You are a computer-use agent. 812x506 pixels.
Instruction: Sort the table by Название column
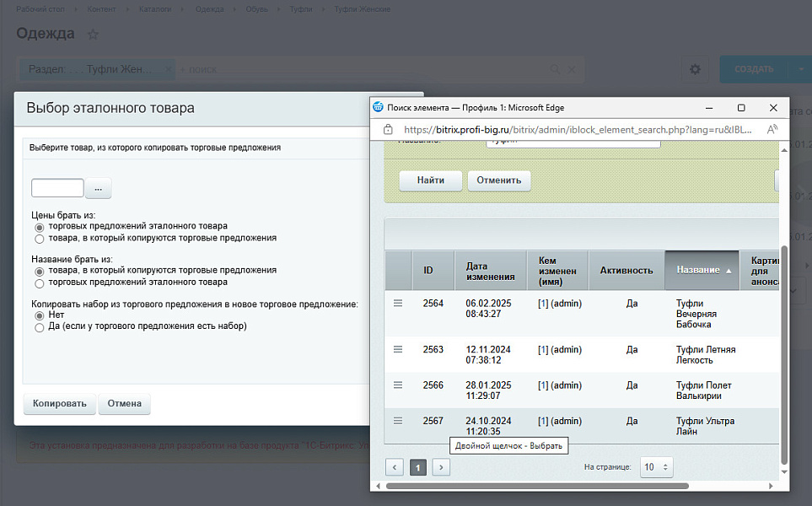coord(702,271)
